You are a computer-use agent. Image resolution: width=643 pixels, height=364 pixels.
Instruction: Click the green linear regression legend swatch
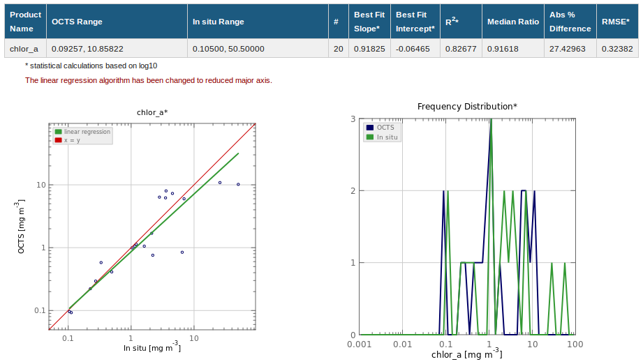point(59,132)
